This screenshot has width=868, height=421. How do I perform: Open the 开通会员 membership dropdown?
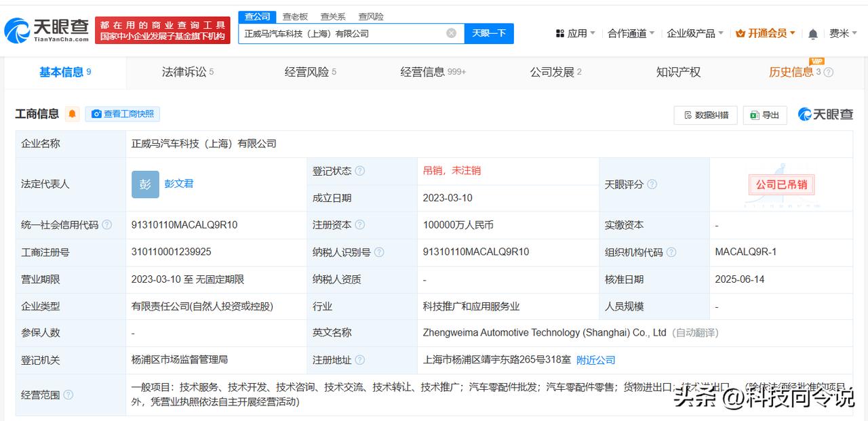[x=766, y=33]
